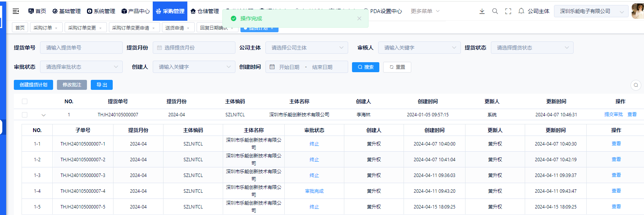Viewport: 644px width, 215px height.
Task: Expand the 更多菜单 dropdown
Action: coord(425,11)
